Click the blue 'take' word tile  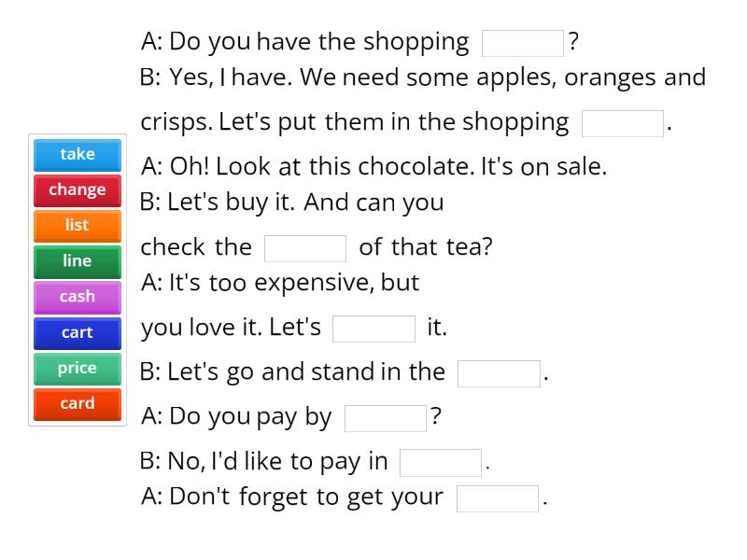pos(78,155)
